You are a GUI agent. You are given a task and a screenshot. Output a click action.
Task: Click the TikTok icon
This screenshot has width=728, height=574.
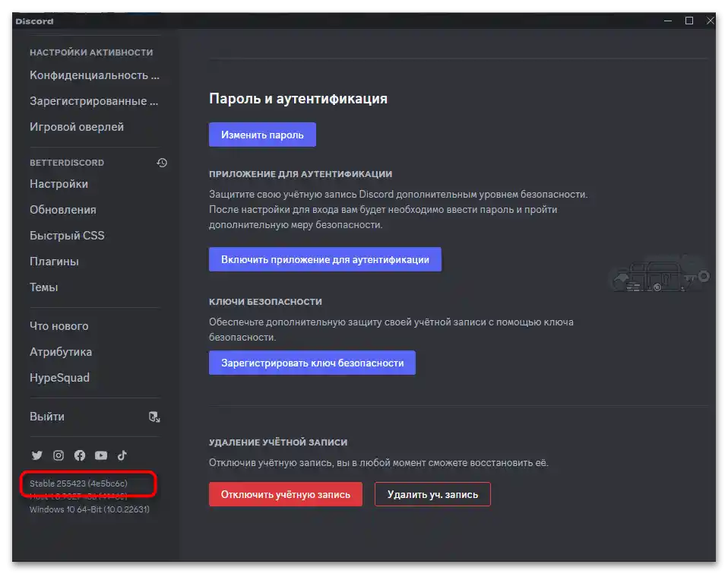pyautogui.click(x=122, y=455)
